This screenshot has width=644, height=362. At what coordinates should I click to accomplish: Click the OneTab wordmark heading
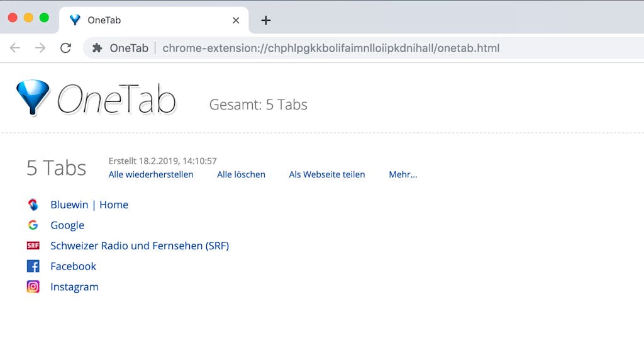tap(116, 99)
